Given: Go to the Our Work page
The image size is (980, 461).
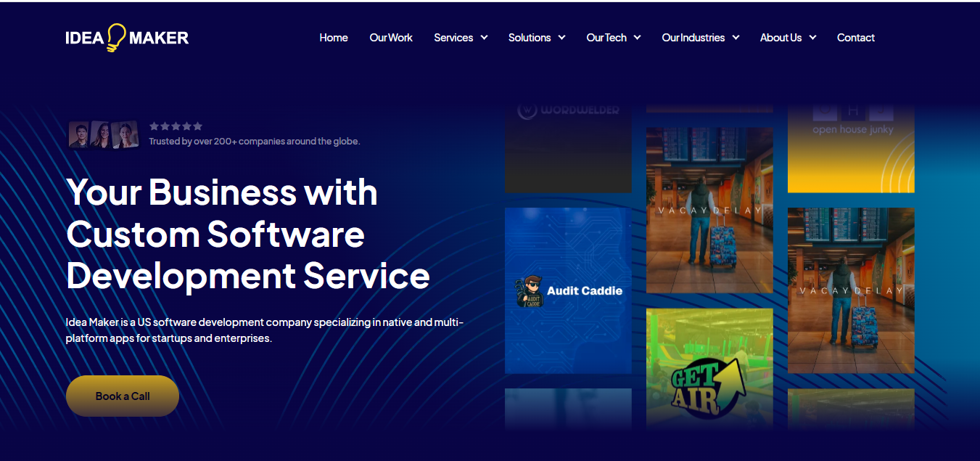Looking at the screenshot, I should pyautogui.click(x=391, y=38).
